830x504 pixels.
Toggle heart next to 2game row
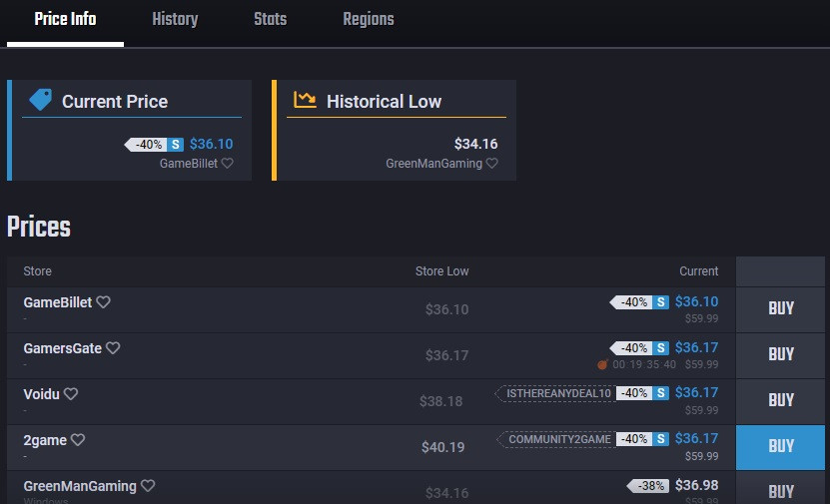(78, 440)
